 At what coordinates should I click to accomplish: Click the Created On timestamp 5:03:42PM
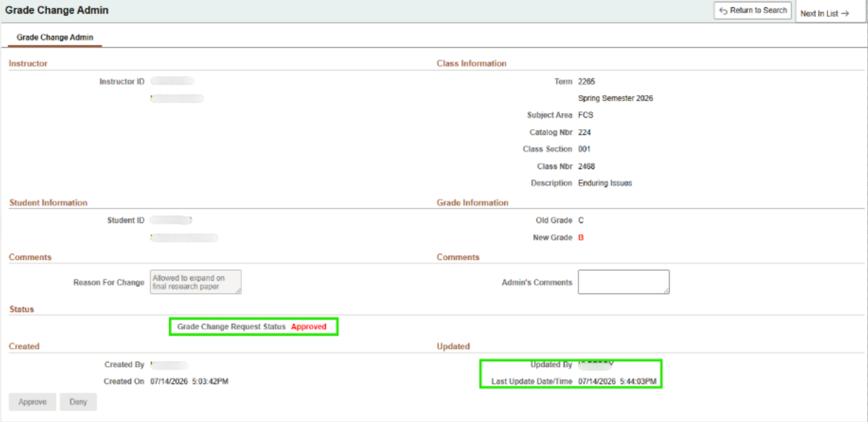click(x=210, y=381)
